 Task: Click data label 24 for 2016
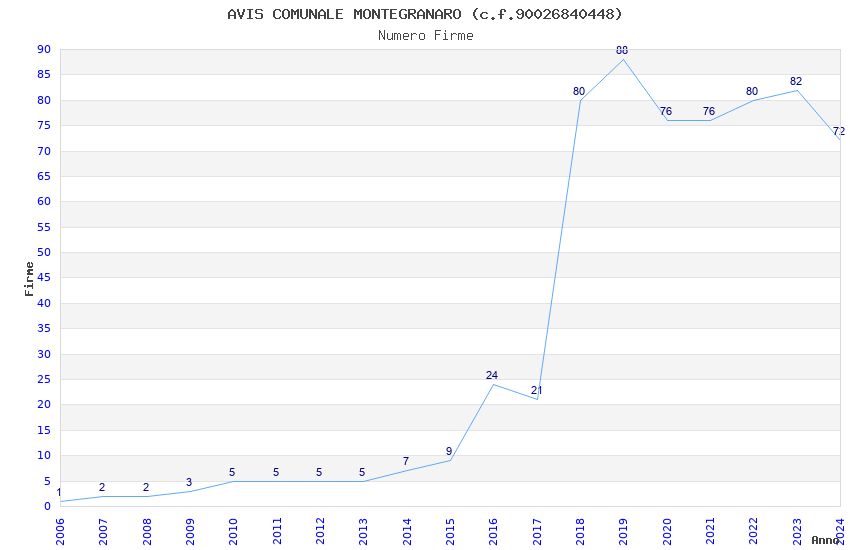click(492, 375)
